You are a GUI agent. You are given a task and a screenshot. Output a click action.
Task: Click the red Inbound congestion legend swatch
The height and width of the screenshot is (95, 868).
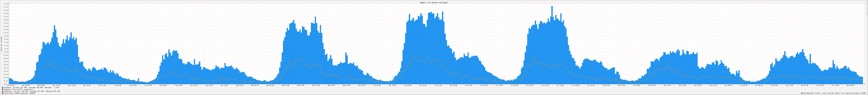[3, 89]
